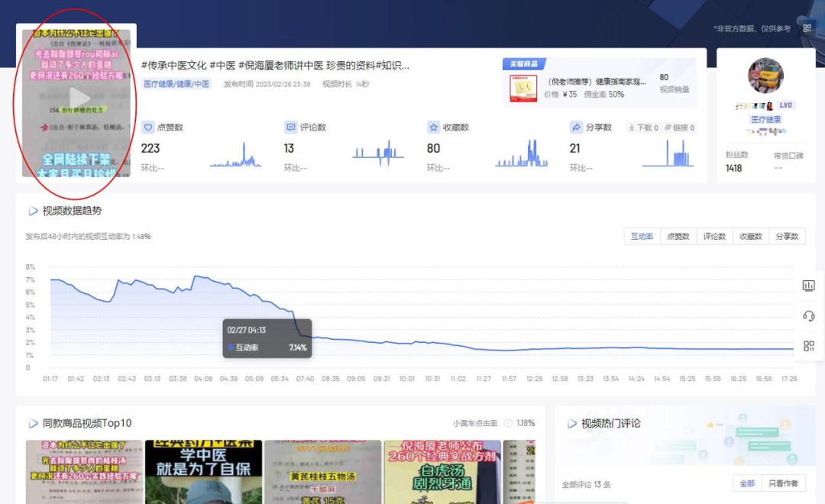The height and width of the screenshot is (504, 825).
Task: Click the 视频时长 14秒 text
Action: (x=346, y=84)
